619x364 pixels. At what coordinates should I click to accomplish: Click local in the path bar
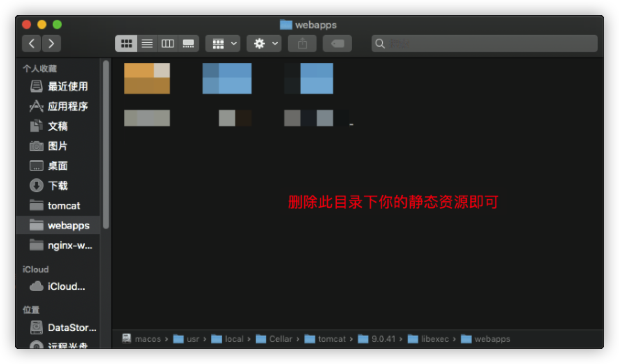point(228,339)
